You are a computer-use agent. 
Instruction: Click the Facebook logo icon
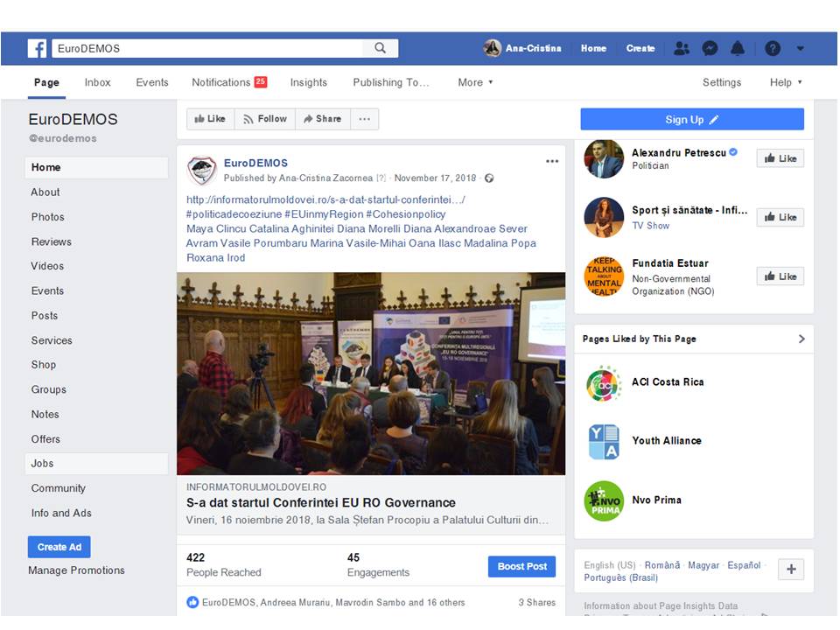38,49
